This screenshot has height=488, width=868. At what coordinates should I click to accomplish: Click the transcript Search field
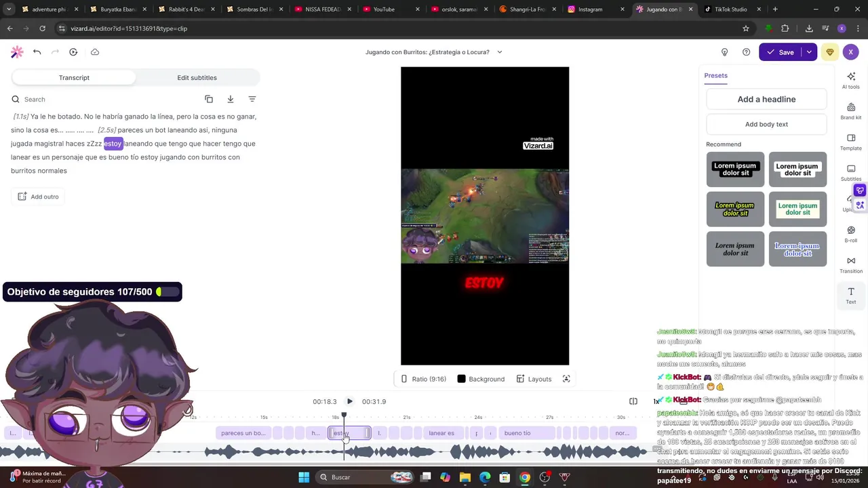click(x=105, y=99)
